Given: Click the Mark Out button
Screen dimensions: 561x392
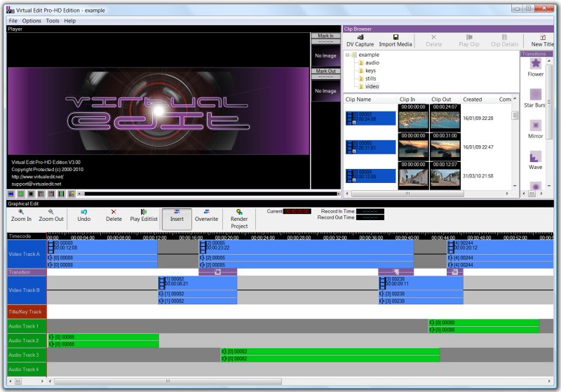Looking at the screenshot, I should coord(325,71).
